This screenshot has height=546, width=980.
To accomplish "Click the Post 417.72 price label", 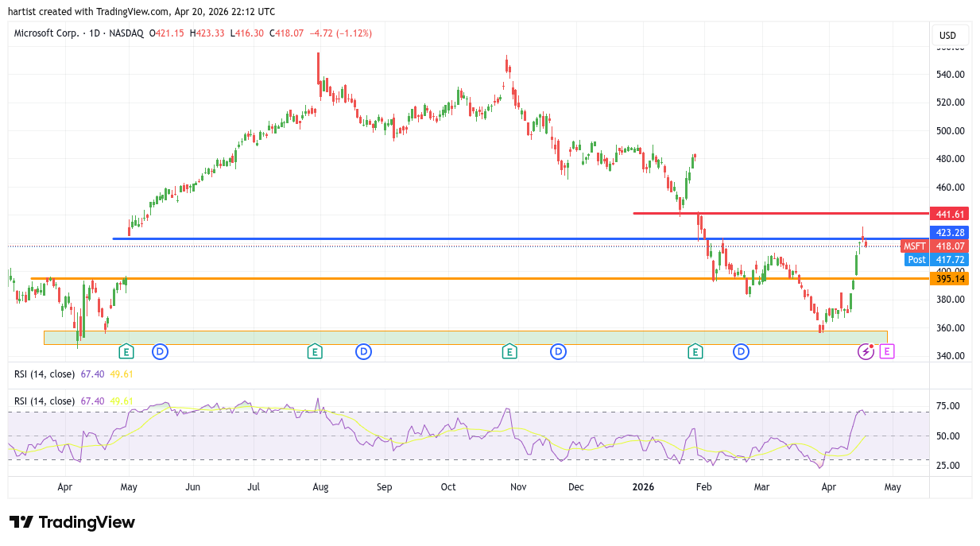I will (935, 260).
